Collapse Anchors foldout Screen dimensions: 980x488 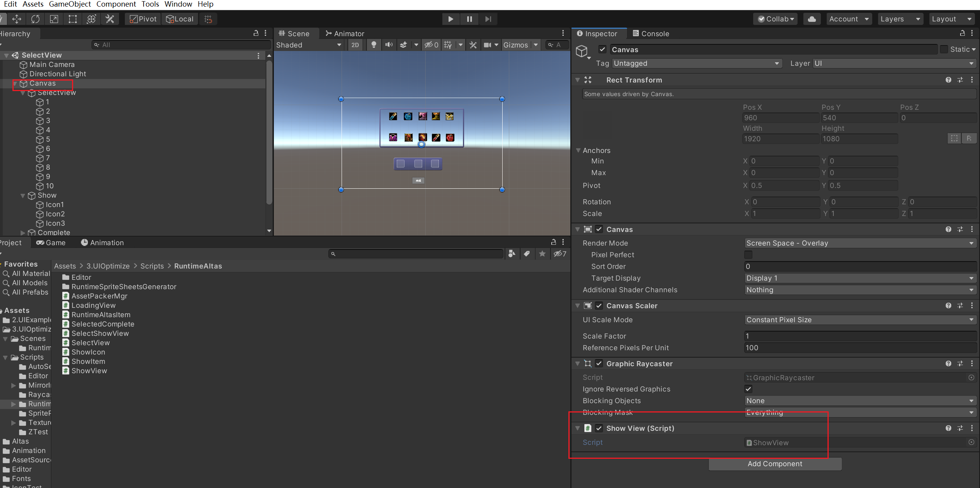pos(578,150)
